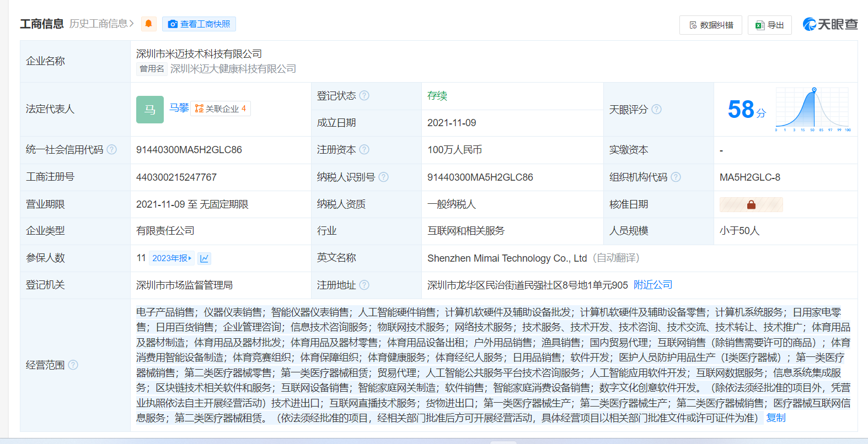Viewport: 868px width, 444px height.
Task: Click credit code 91440300MA5H2GLC86 under 统一社会信用代码
Action: 189,149
